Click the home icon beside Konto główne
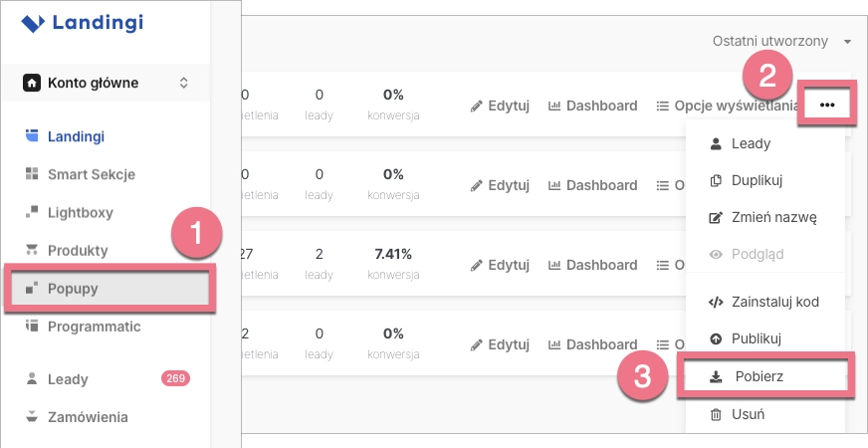868x448 pixels. pos(33,83)
